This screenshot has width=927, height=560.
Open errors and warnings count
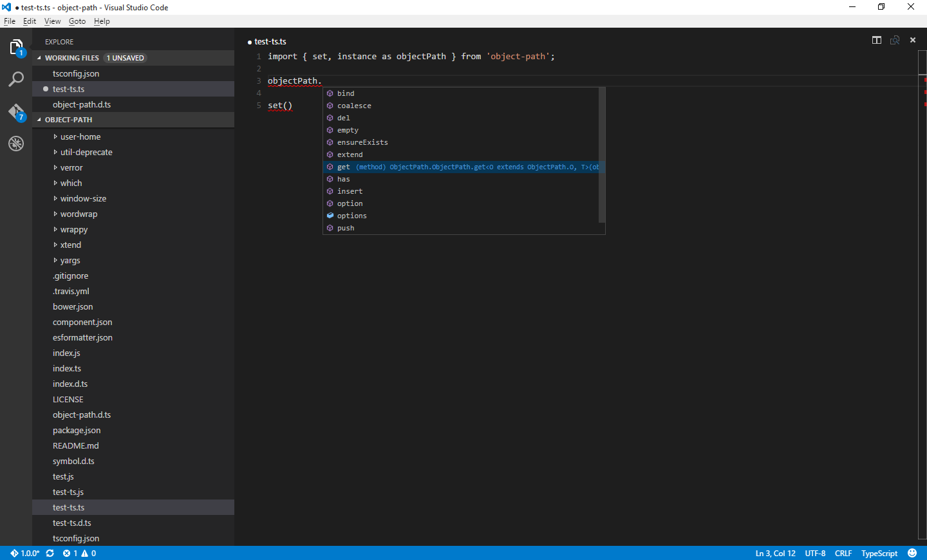[x=79, y=553]
